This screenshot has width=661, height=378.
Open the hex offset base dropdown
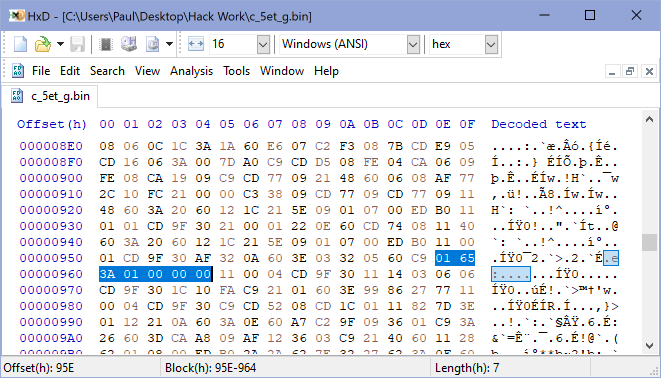[x=491, y=44]
